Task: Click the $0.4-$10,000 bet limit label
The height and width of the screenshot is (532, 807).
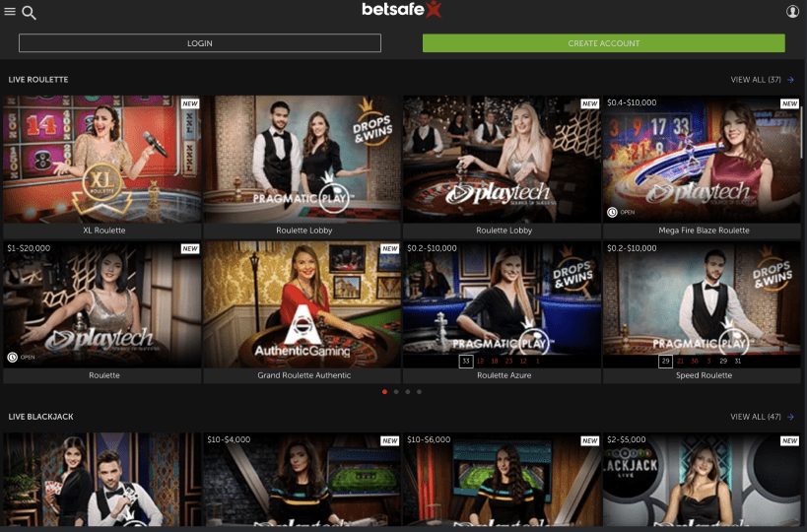Action: click(632, 102)
